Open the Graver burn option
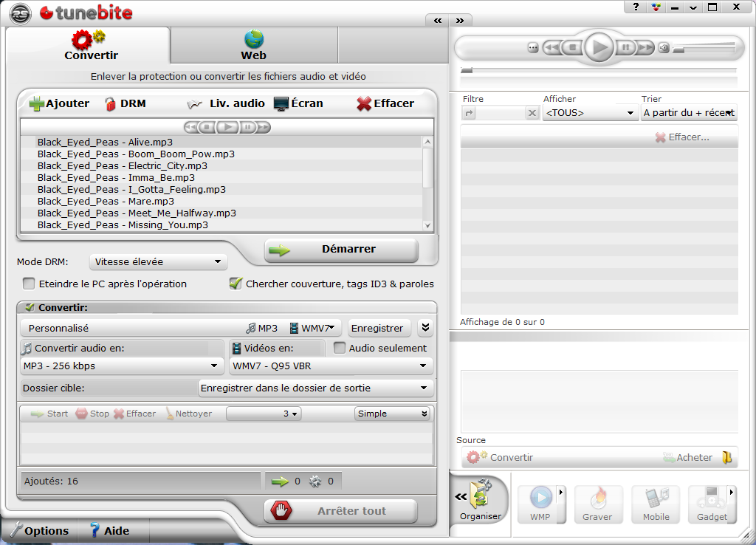Image resolution: width=756 pixels, height=545 pixels. pos(598,504)
